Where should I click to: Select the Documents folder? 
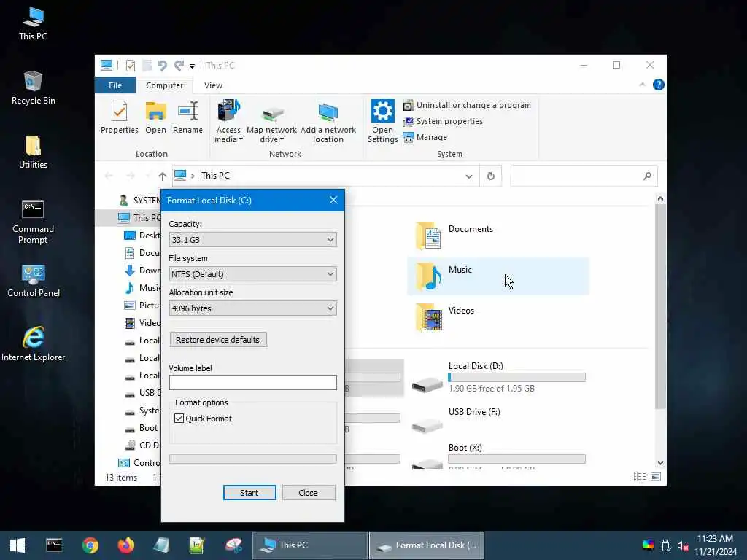pyautogui.click(x=498, y=236)
